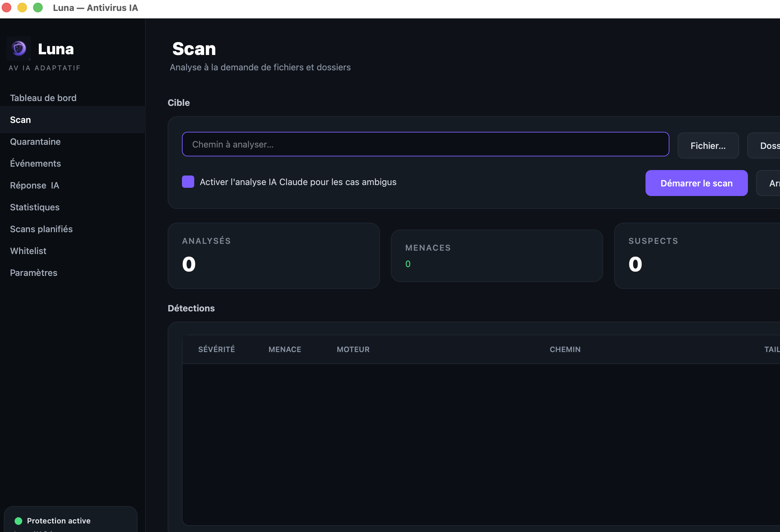
Task: Click the Luna app name text
Action: coord(56,49)
